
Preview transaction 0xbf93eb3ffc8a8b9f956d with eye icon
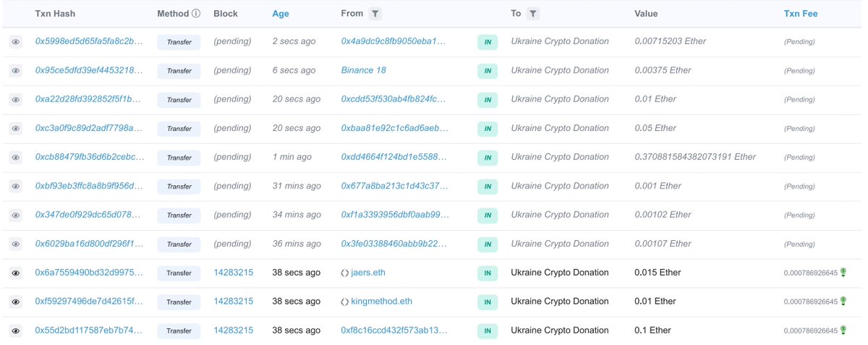coord(15,187)
